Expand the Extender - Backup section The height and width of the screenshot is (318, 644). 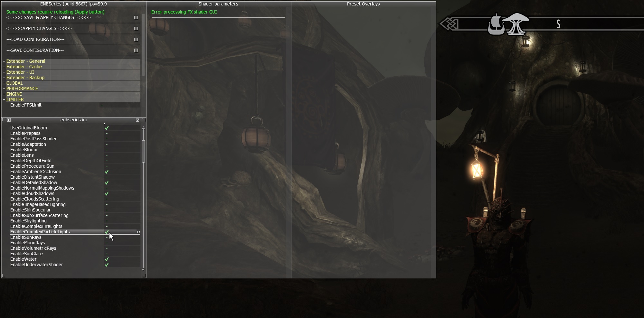click(4, 78)
